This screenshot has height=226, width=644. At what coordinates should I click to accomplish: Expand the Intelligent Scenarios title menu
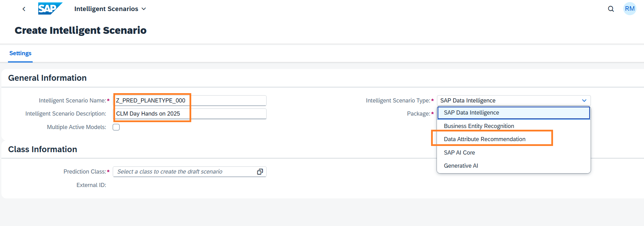(110, 9)
